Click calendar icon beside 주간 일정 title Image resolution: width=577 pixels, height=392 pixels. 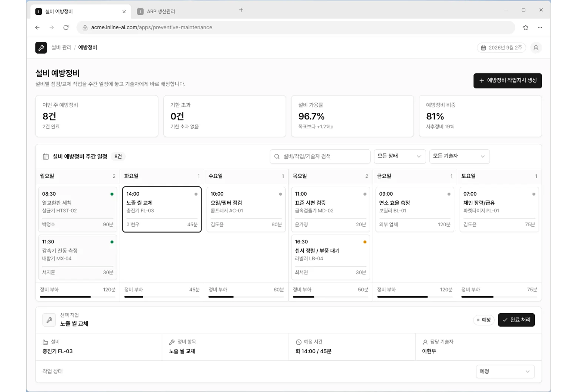click(x=45, y=156)
